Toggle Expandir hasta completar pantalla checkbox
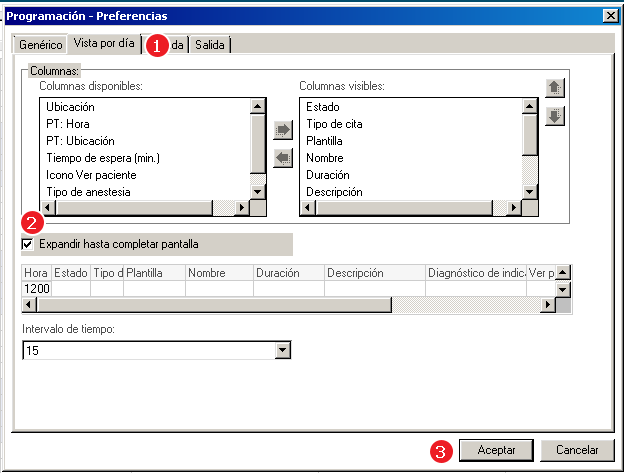The image size is (624, 473). tap(28, 244)
